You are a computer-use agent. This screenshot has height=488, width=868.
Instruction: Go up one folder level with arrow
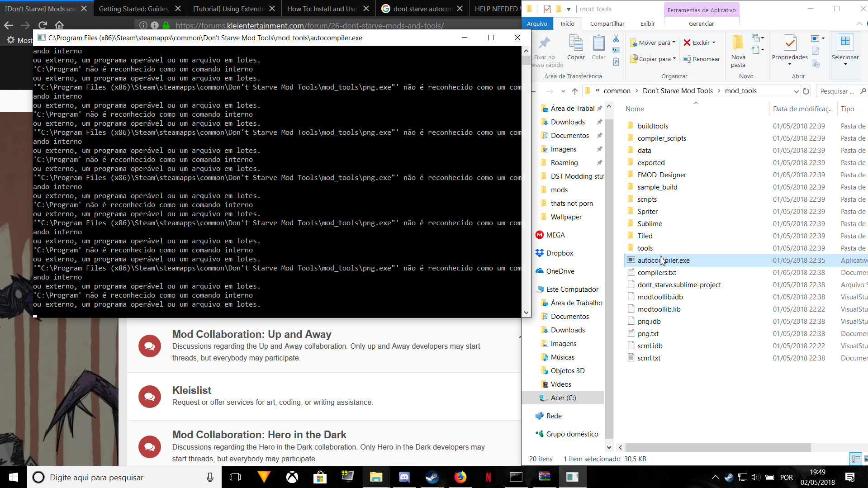pos(575,91)
